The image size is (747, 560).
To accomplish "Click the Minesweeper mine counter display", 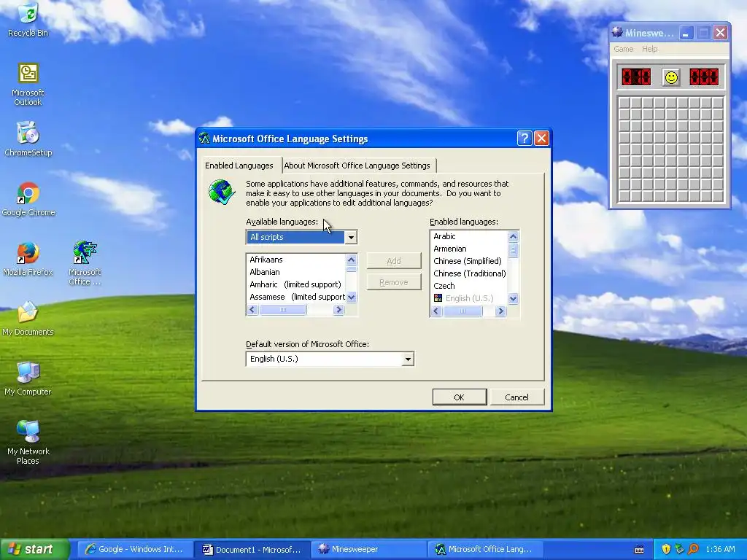I will click(636, 77).
